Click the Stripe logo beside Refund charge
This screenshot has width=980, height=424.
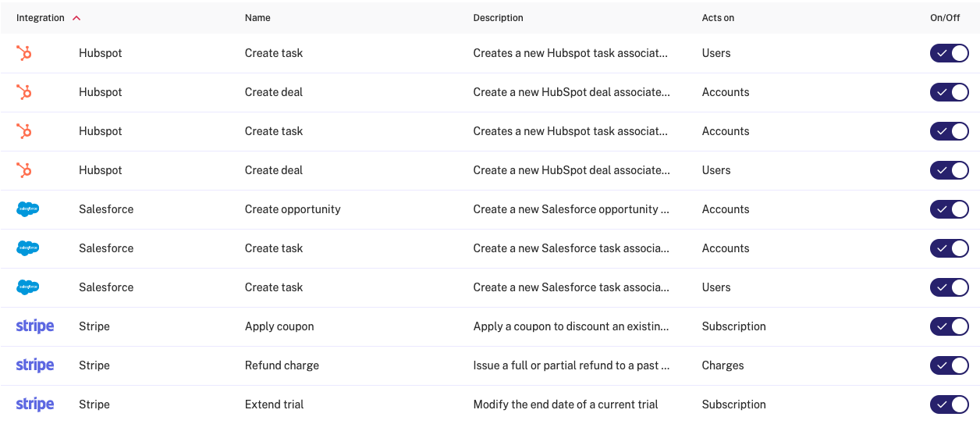pos(35,365)
